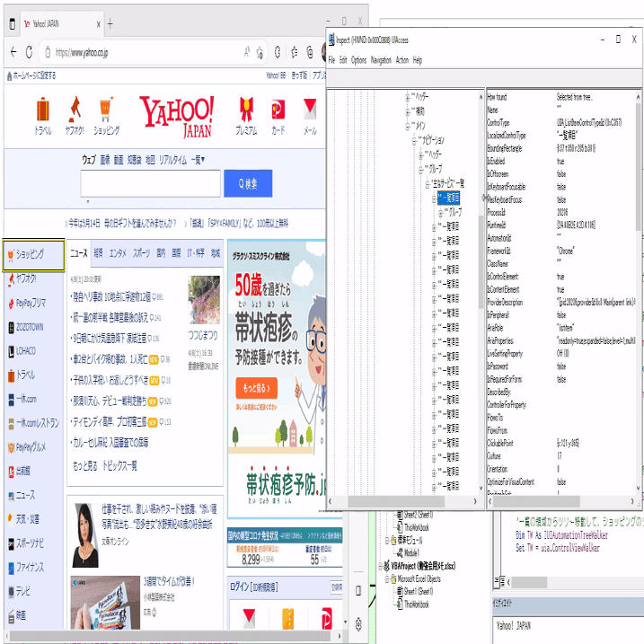This screenshot has width=644, height=644.
Task: Click the browser address bar URL
Action: pos(82,53)
